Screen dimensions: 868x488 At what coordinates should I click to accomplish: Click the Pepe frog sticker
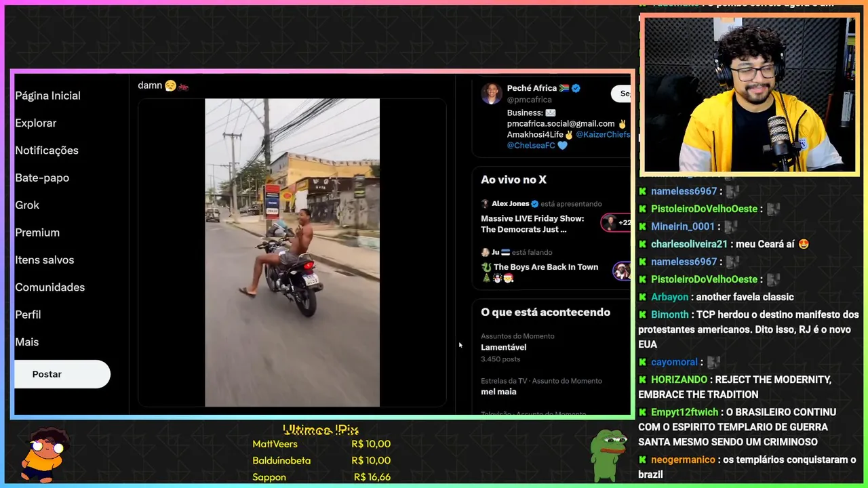coord(608,454)
